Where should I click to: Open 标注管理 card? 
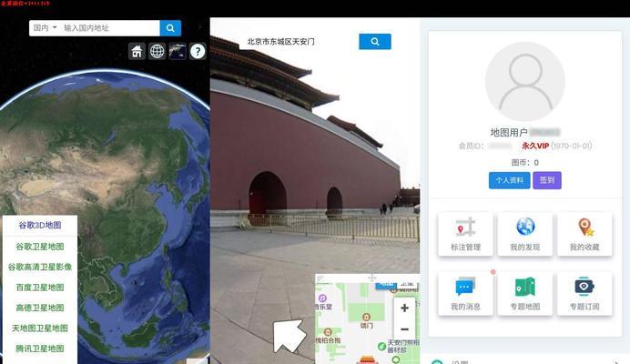click(465, 234)
